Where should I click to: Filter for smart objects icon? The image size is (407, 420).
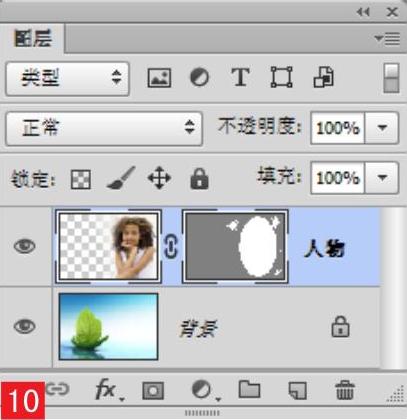(x=323, y=77)
